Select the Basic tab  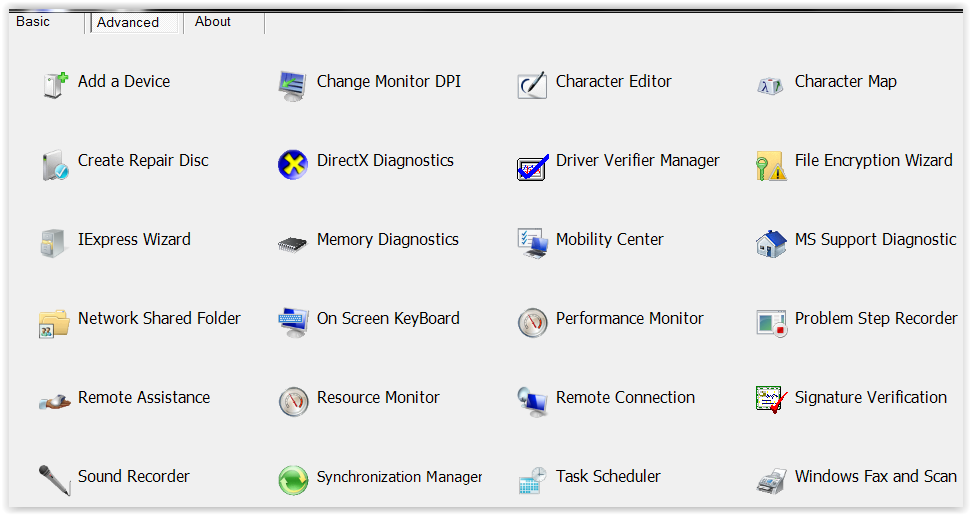(x=33, y=21)
